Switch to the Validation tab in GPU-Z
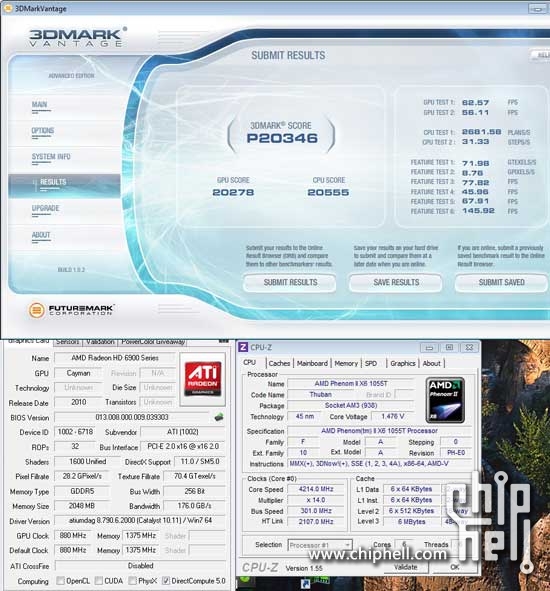The image size is (550, 591). tap(100, 342)
